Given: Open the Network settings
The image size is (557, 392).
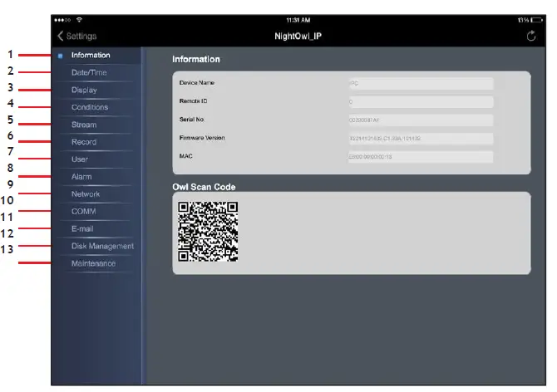Looking at the screenshot, I should tap(86, 194).
